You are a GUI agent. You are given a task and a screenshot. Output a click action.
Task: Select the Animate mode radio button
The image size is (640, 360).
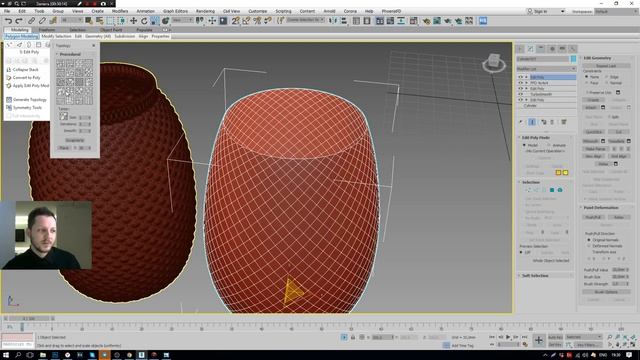click(549, 145)
